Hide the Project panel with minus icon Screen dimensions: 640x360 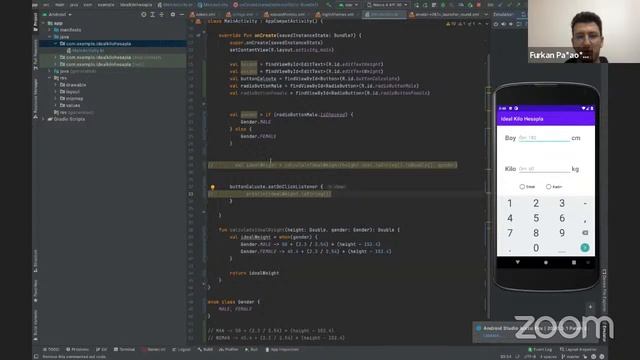[182, 14]
